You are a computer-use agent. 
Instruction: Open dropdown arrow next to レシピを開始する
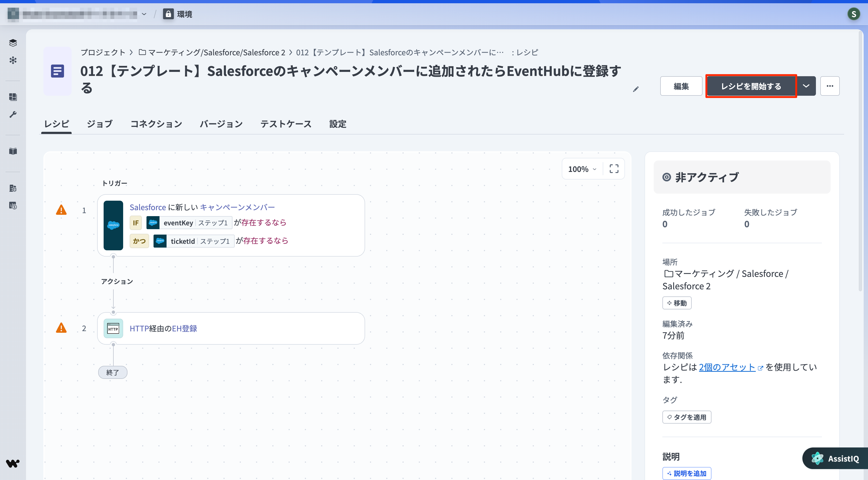pos(806,86)
